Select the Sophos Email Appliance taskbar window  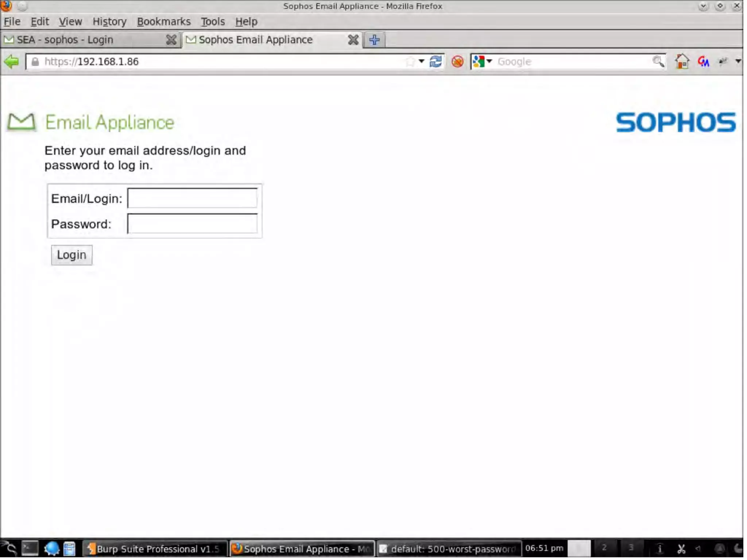pyautogui.click(x=302, y=549)
